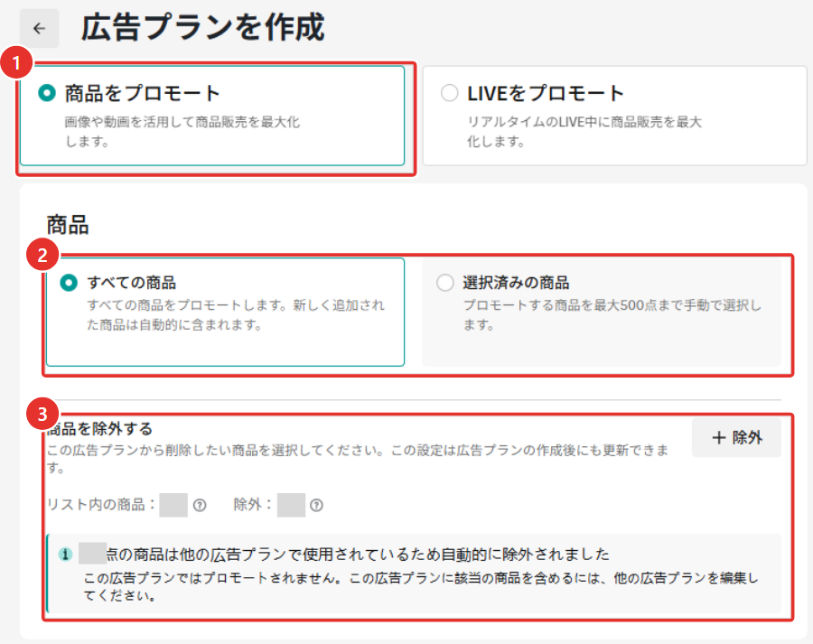Select the LIVEをプロモート radio button
The height and width of the screenshot is (644, 813).
[449, 93]
